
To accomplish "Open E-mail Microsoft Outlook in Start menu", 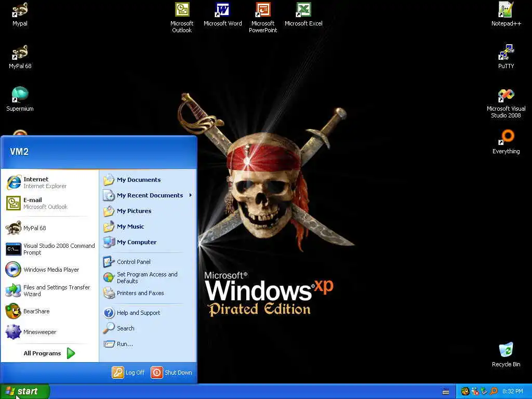I will (50, 203).
